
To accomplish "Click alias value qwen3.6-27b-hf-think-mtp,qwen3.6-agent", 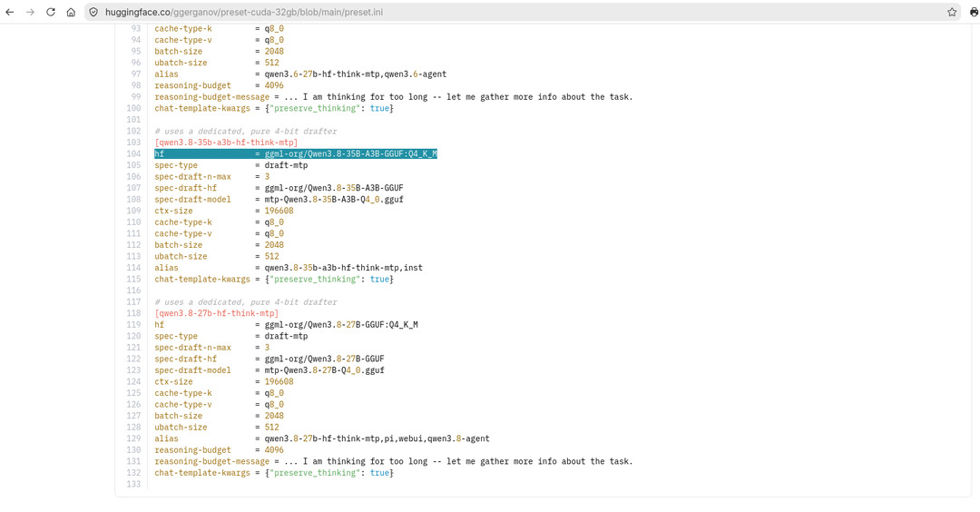I will (x=356, y=74).
